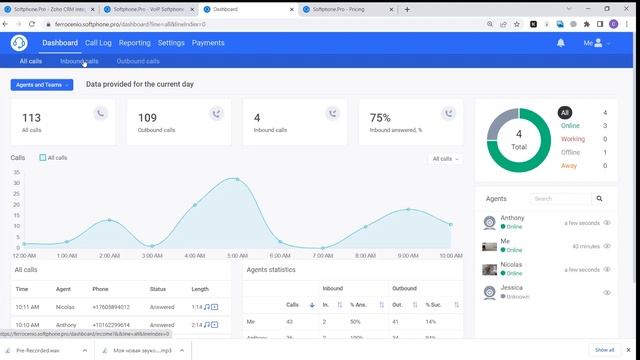640x360 pixels.
Task: Click phone icon on Inbound answered card
Action: [449, 113]
